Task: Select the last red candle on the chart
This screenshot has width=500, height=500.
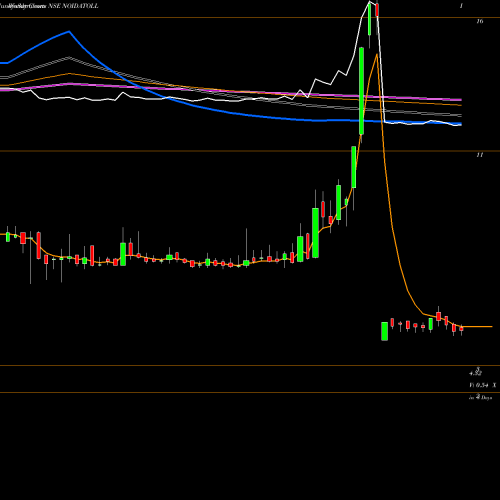Action: click(461, 329)
